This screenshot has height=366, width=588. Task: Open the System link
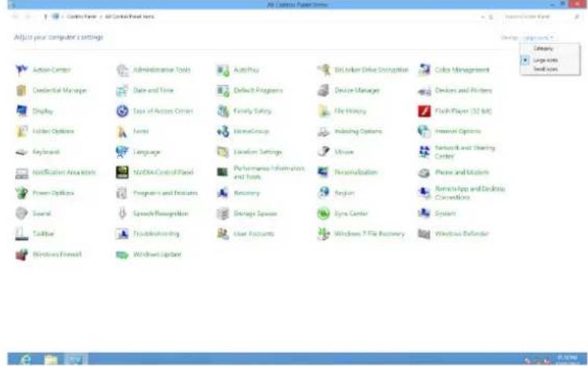[445, 213]
